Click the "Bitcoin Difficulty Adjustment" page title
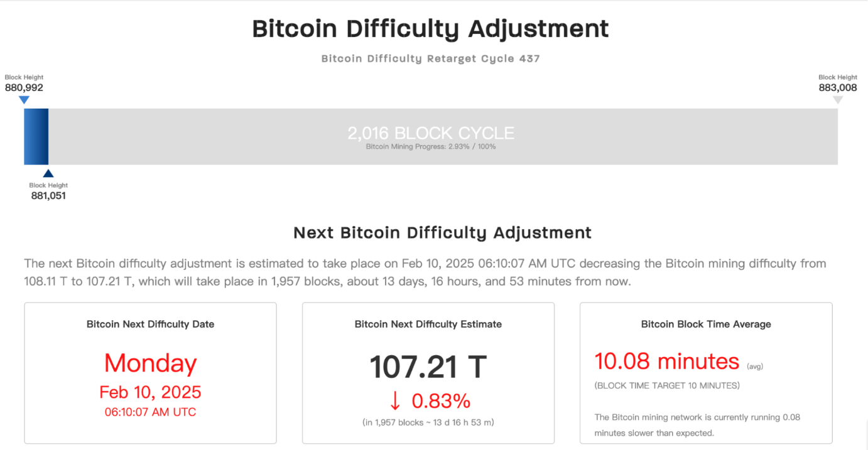Screen dimensions: 868x450 tap(430, 29)
